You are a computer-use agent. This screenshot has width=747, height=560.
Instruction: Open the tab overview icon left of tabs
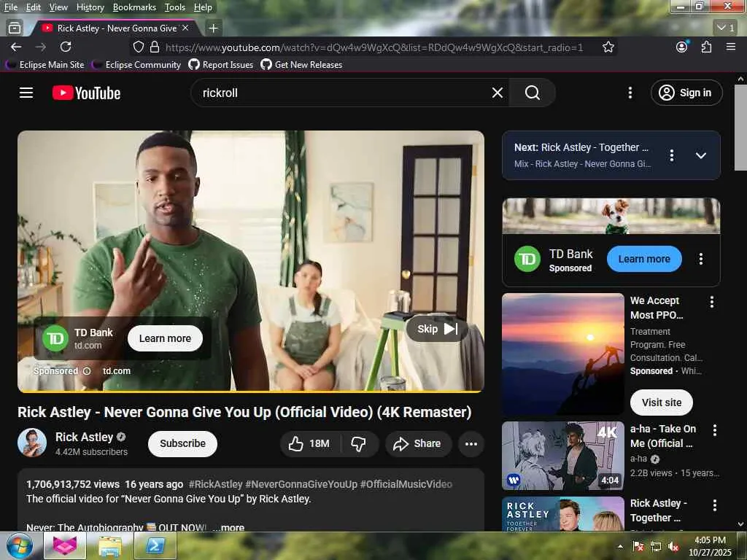click(x=15, y=28)
